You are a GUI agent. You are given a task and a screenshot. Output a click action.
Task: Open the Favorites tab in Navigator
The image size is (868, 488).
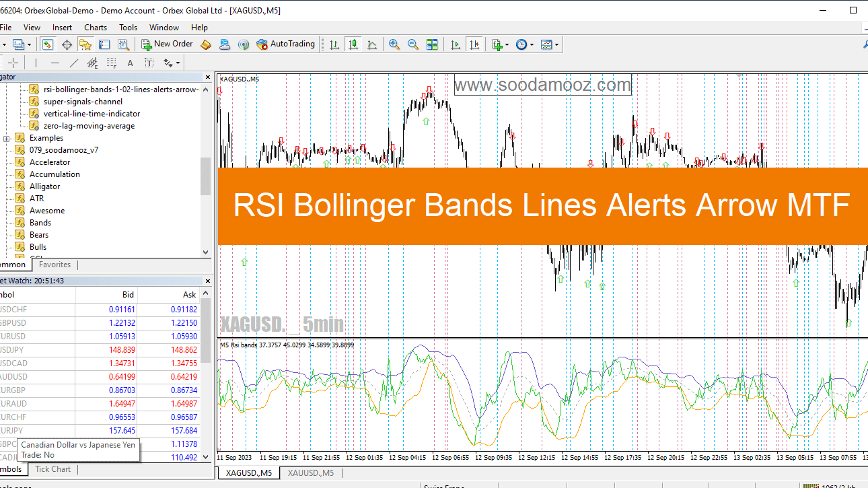[55, 265]
